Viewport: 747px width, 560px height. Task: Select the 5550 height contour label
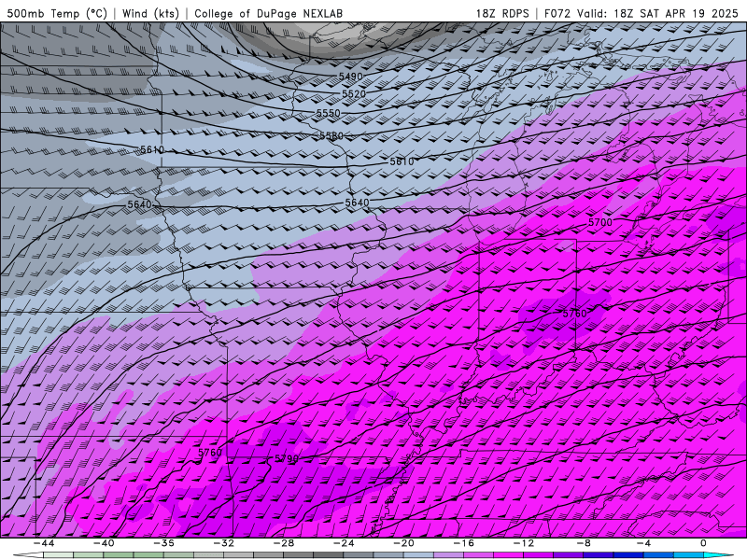pyautogui.click(x=329, y=113)
